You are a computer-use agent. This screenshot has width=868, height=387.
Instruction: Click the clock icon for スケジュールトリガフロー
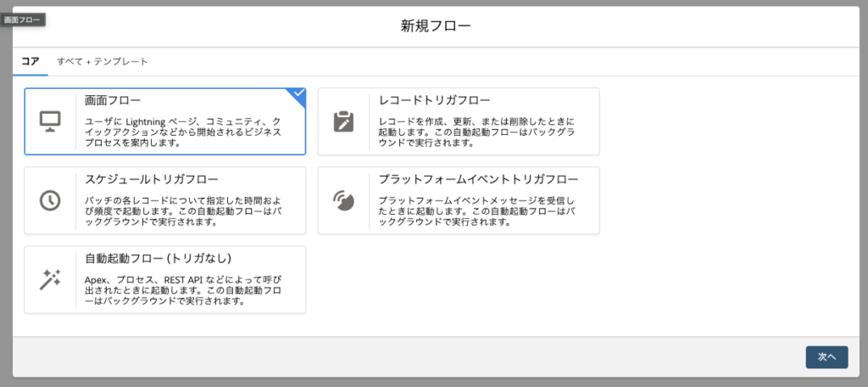coord(50,200)
